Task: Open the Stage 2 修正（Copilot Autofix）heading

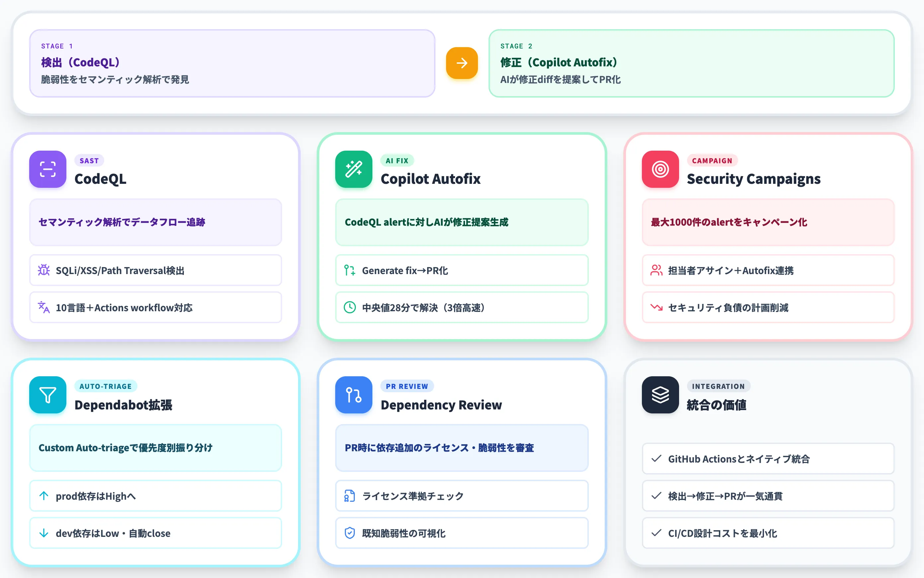Action: pyautogui.click(x=559, y=62)
